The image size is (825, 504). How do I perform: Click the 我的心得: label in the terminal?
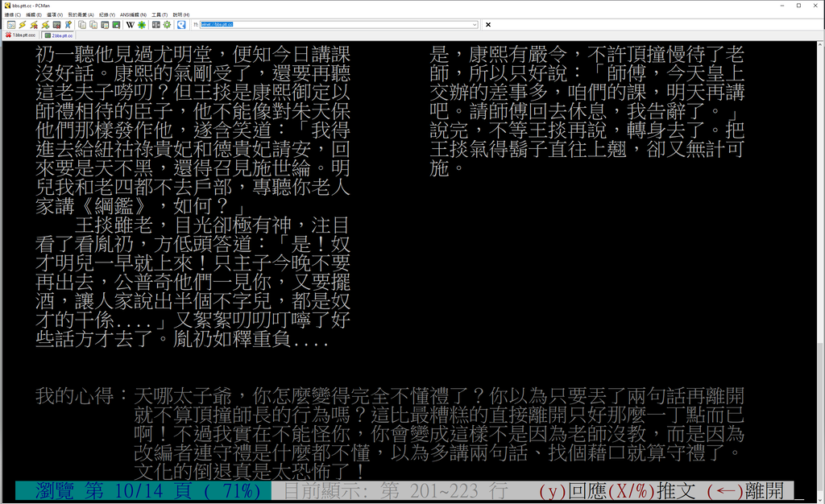coord(81,396)
